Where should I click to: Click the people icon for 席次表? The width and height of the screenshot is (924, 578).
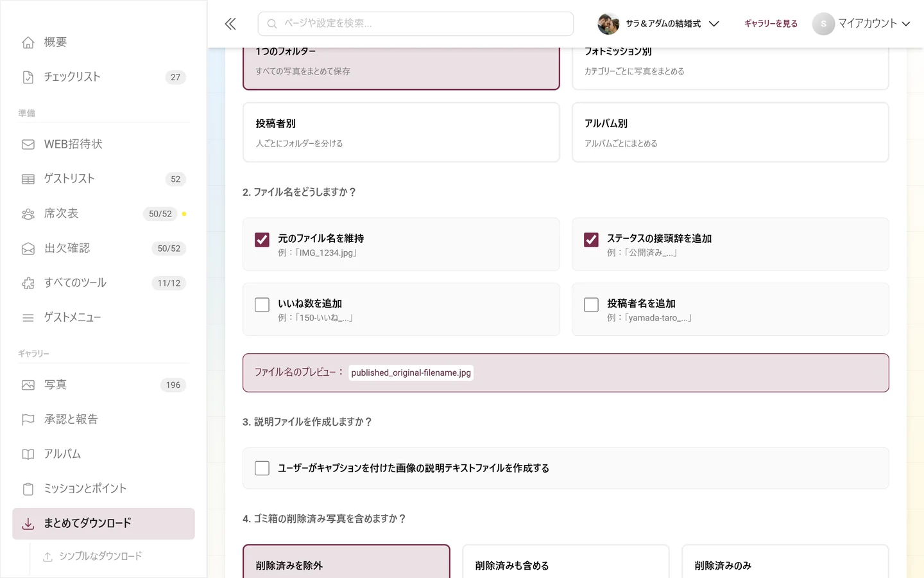click(28, 214)
